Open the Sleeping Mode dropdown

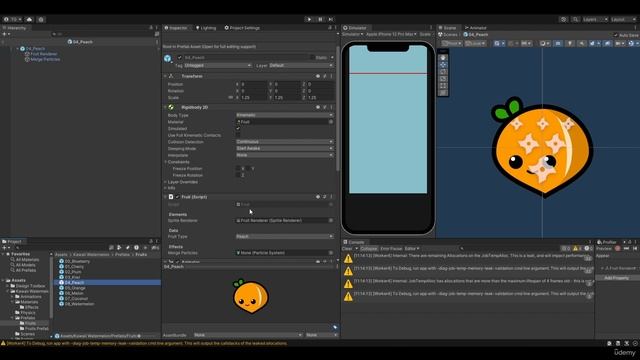(284, 148)
